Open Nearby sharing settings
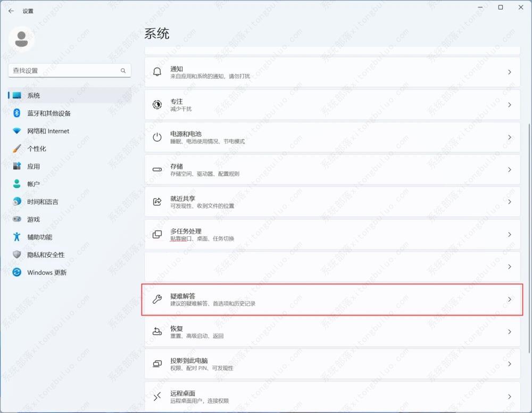The height and width of the screenshot is (413, 532). (x=332, y=202)
